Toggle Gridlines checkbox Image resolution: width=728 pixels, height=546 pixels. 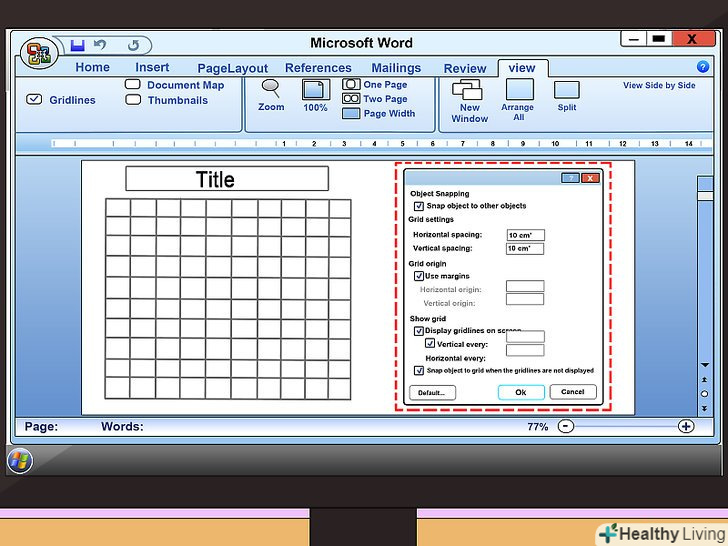pos(34,99)
